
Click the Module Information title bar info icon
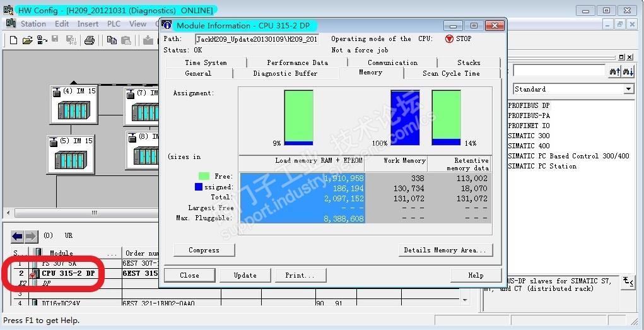coord(167,25)
